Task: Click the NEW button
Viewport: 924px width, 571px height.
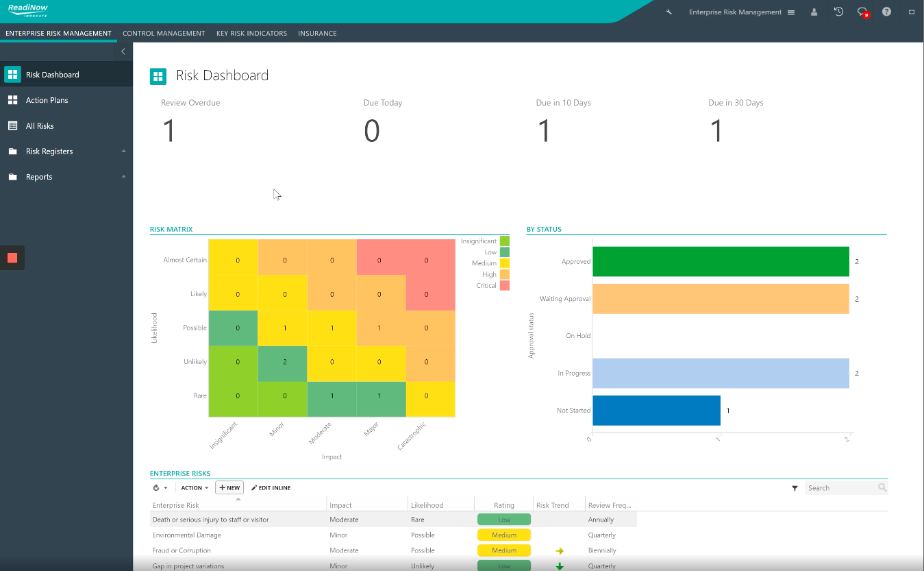Action: (x=229, y=488)
